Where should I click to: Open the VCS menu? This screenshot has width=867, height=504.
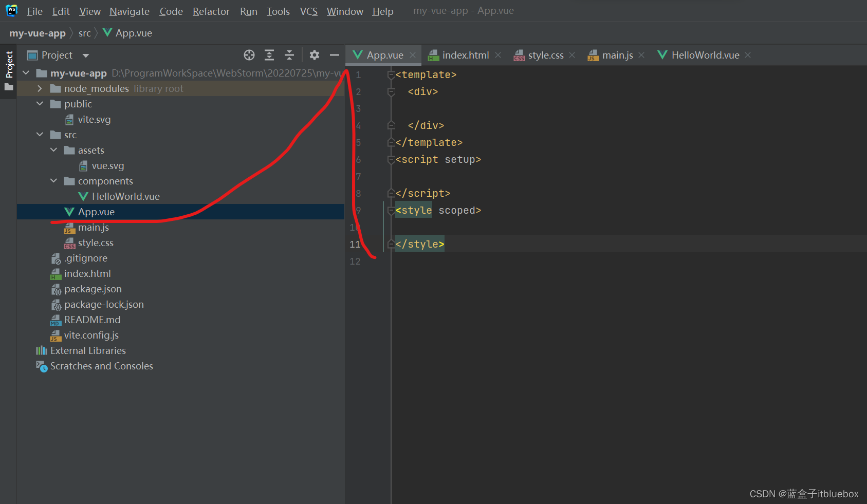[309, 11]
